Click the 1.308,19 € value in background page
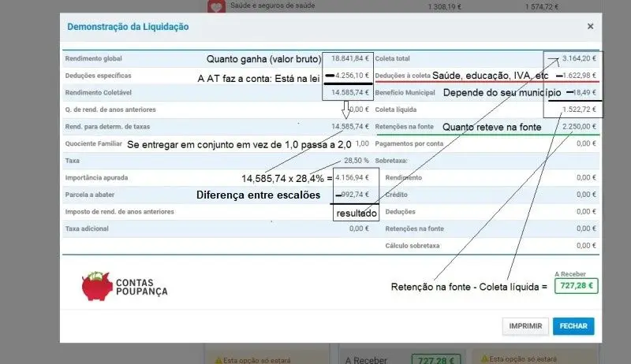The image size is (631, 364). tap(444, 7)
